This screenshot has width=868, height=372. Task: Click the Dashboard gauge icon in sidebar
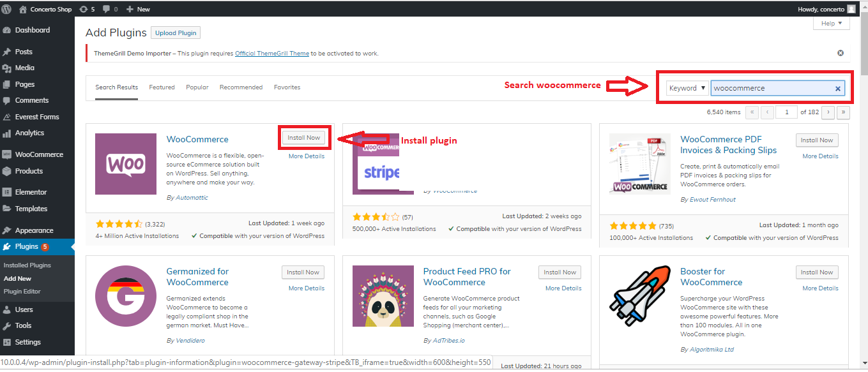[7, 30]
